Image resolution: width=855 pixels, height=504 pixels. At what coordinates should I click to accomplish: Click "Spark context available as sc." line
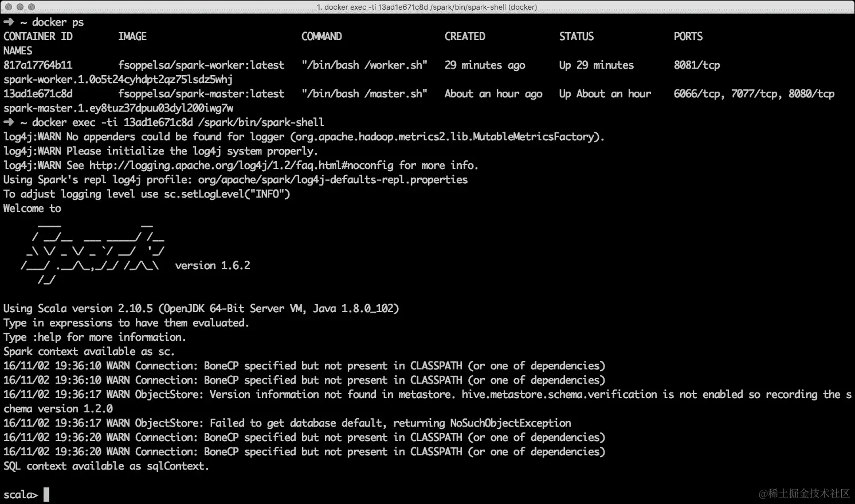coord(89,351)
